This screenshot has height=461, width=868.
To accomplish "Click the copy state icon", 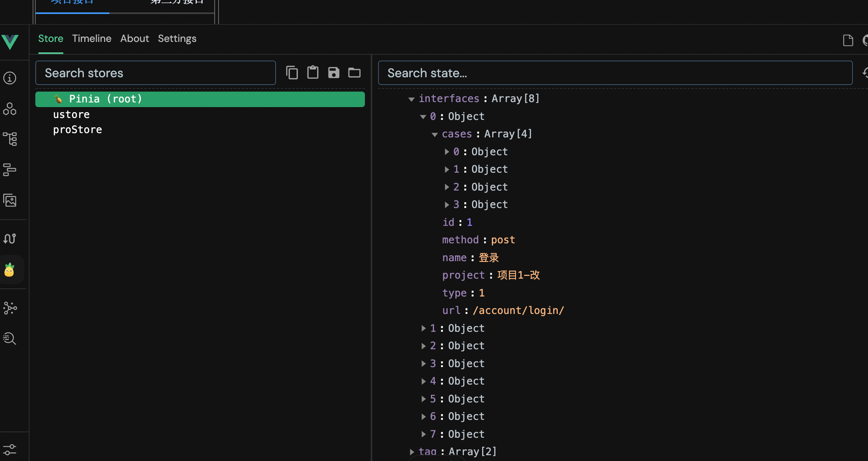I will click(x=292, y=73).
